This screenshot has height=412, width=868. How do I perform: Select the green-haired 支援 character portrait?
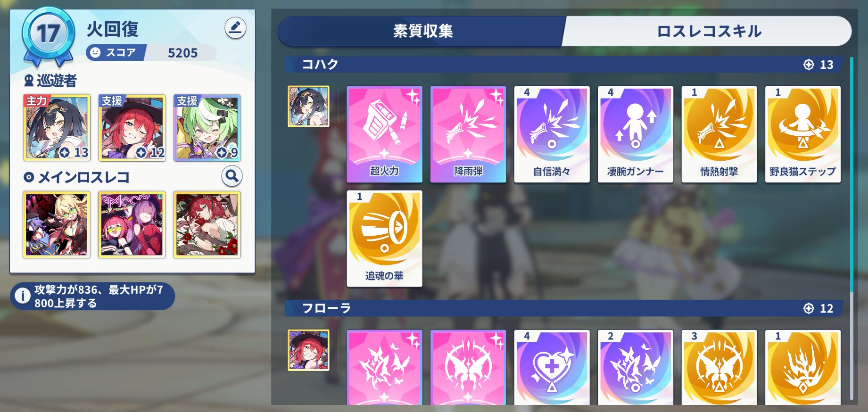click(207, 128)
